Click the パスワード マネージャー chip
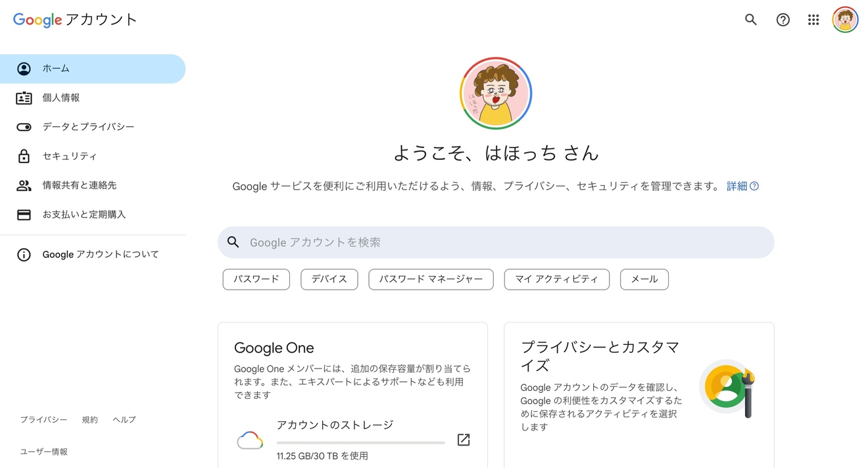Screen dimensions: 868x468 (431, 279)
